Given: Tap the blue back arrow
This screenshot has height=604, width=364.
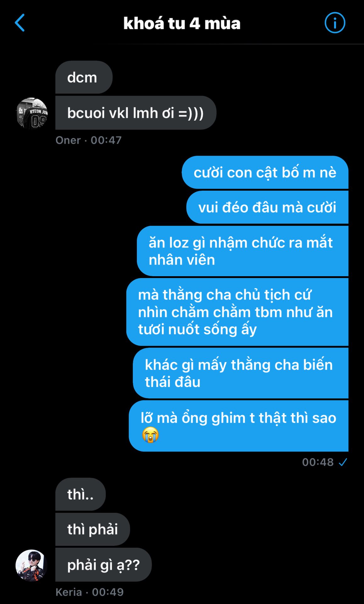Looking at the screenshot, I should 20,23.
